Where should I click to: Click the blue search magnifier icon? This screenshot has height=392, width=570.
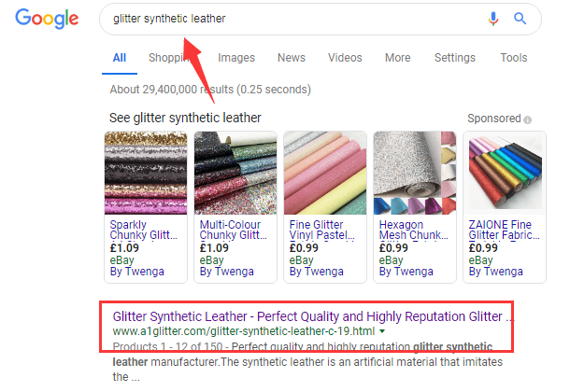tap(520, 19)
